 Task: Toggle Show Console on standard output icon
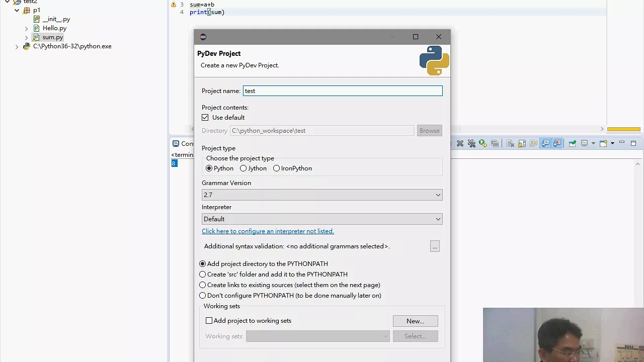coord(545,143)
